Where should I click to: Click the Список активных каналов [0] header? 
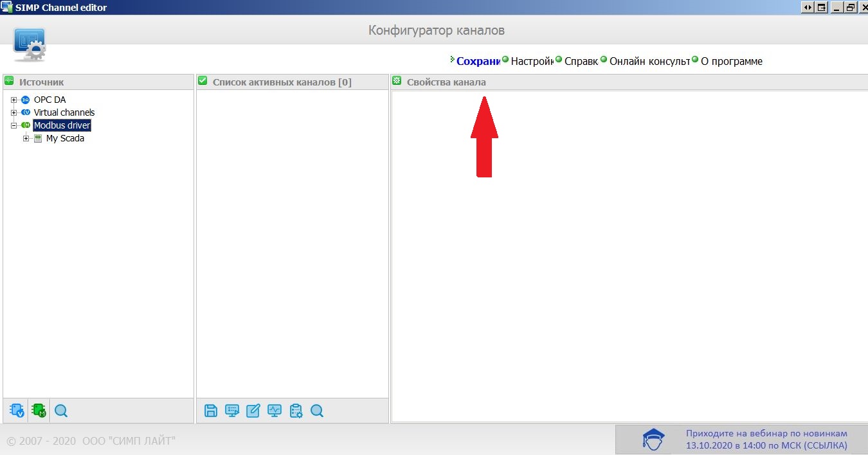[282, 82]
